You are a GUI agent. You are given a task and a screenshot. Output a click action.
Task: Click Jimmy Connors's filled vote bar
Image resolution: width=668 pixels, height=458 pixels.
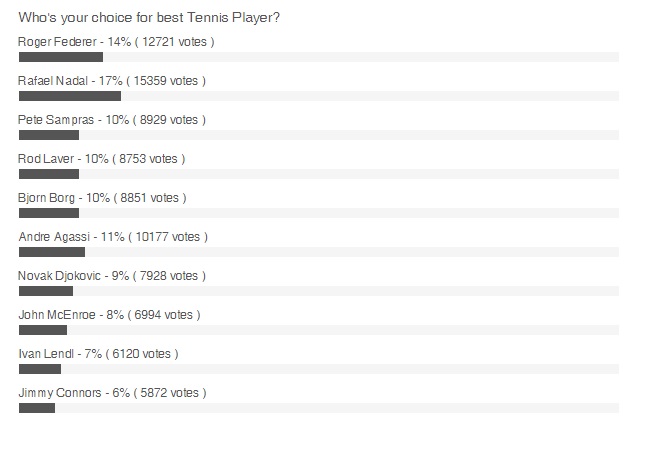point(37,408)
